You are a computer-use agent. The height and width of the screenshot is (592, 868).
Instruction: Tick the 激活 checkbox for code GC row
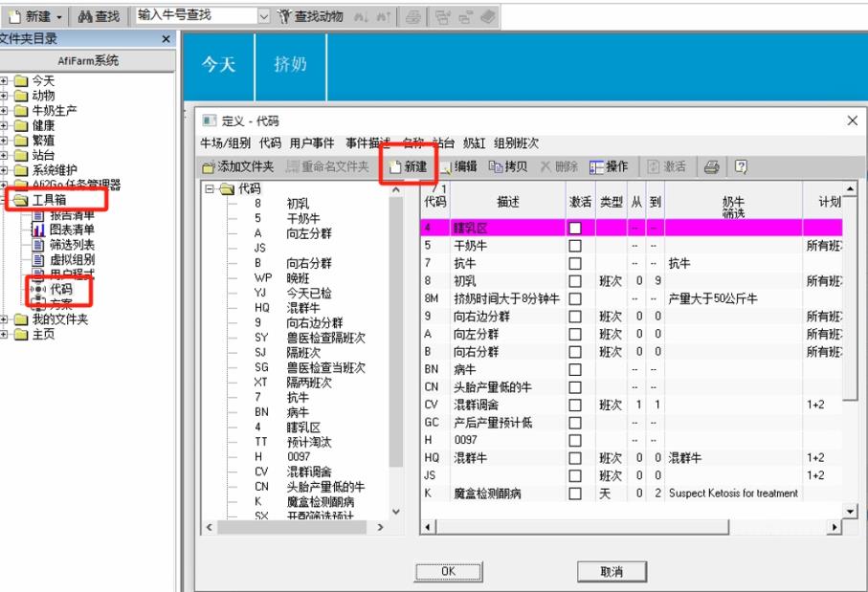[x=575, y=422]
